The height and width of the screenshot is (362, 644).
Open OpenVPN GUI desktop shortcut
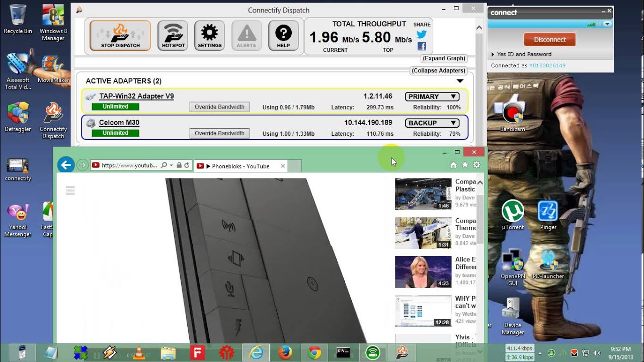click(x=513, y=267)
